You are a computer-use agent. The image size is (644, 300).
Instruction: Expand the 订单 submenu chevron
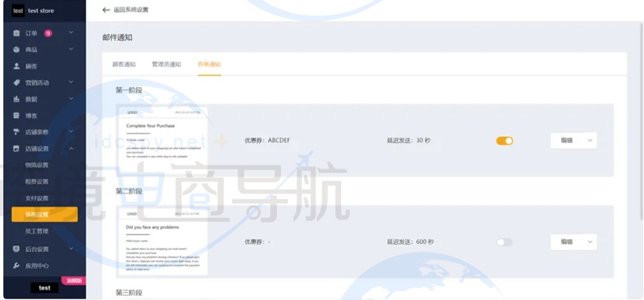(x=71, y=33)
